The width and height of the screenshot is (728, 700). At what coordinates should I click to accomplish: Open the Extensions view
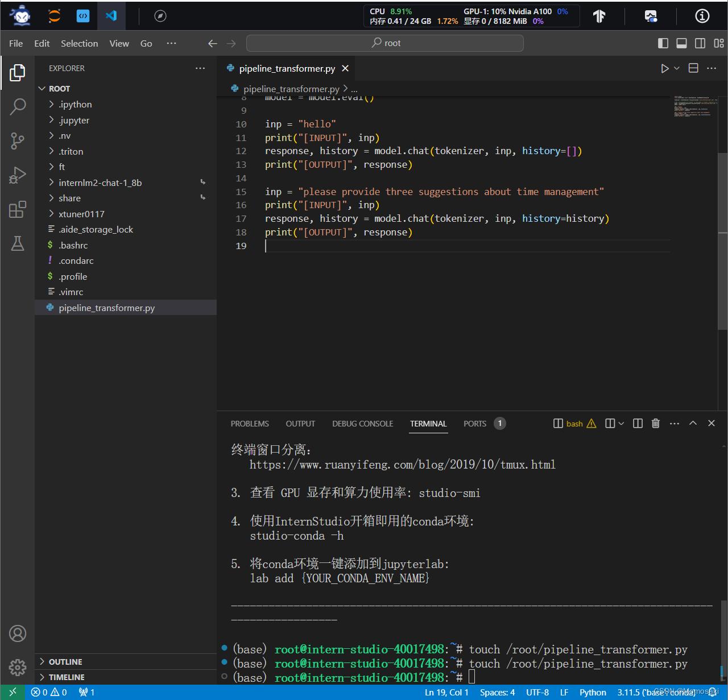pos(18,209)
